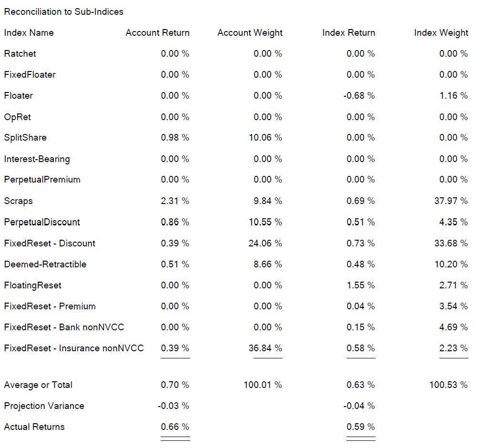Click the 'Reconciliation to Sub-Indices' title

63,12
